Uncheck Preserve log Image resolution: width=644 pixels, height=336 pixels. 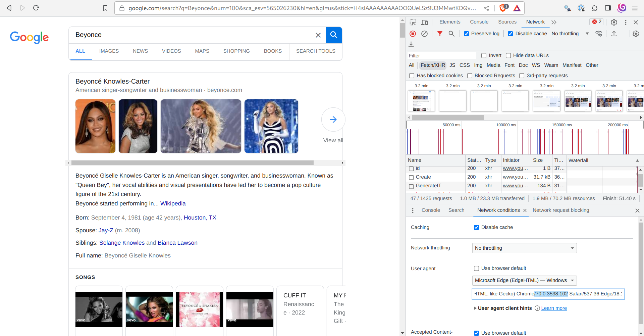(466, 34)
